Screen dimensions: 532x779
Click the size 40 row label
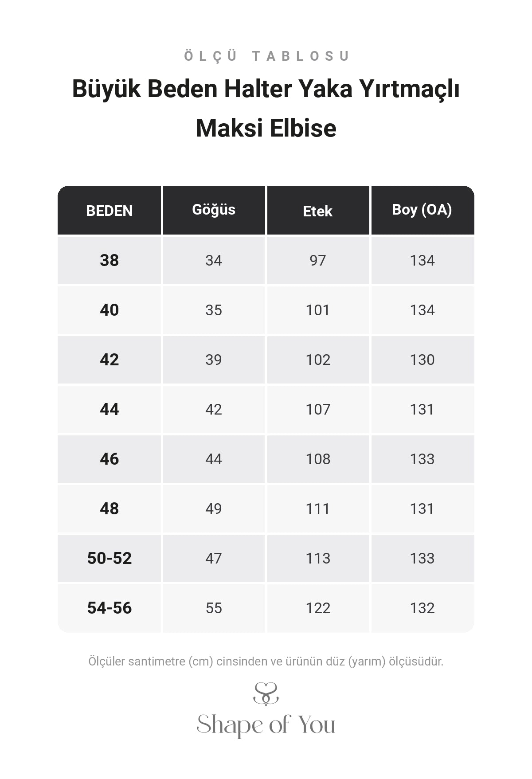click(109, 310)
